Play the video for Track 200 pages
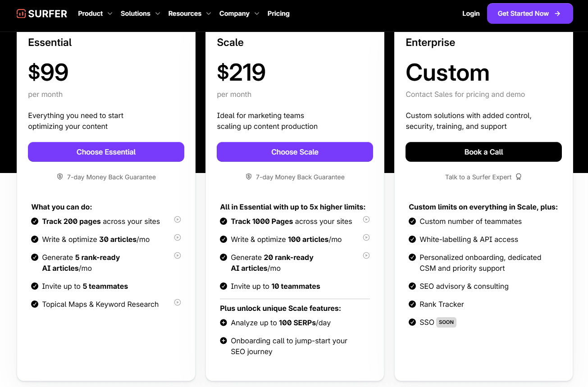The height and width of the screenshot is (387, 588). click(178, 219)
